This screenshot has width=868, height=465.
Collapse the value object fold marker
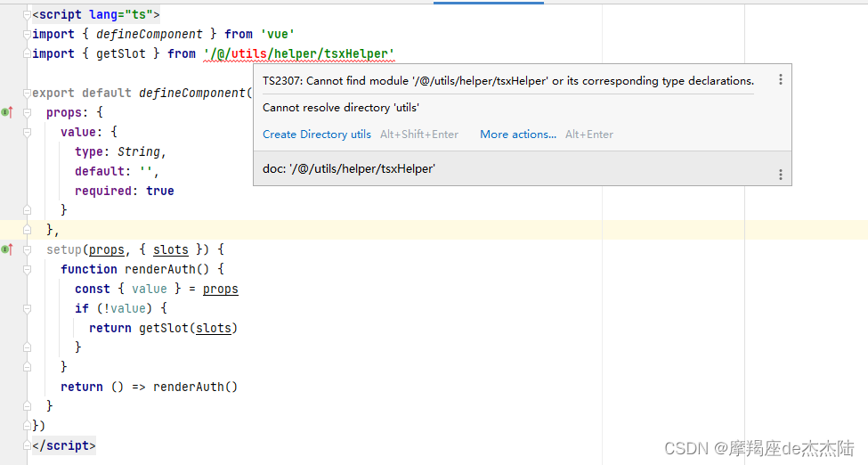27,133
